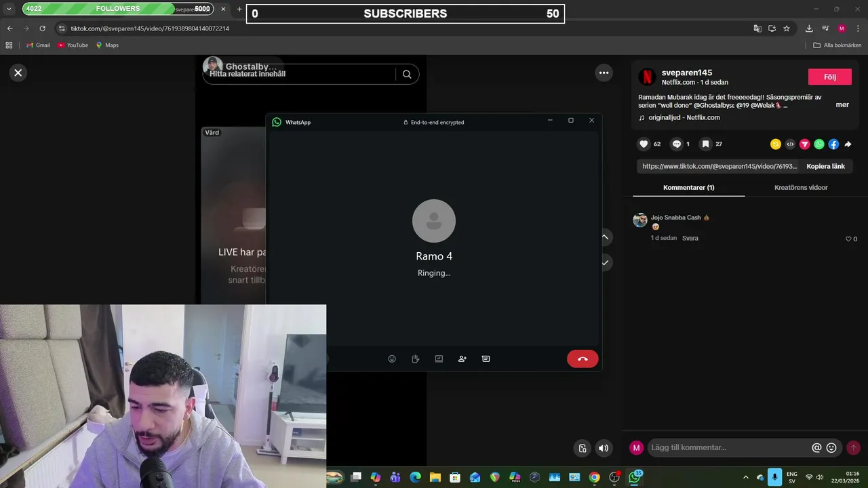Click the Lägg till kommentar input field
The height and width of the screenshot is (488, 868).
pos(729,448)
